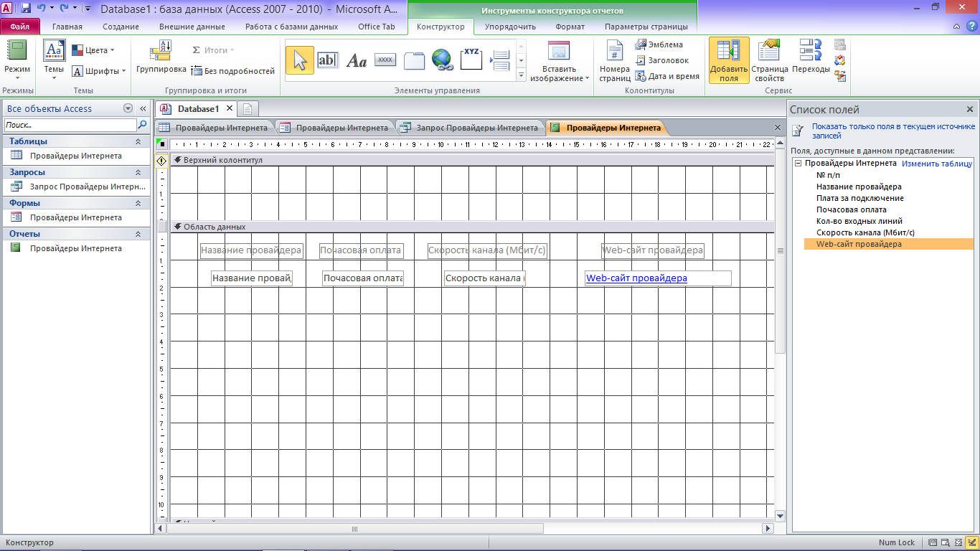
Task: Open Access help question mark
Action: click(x=971, y=27)
